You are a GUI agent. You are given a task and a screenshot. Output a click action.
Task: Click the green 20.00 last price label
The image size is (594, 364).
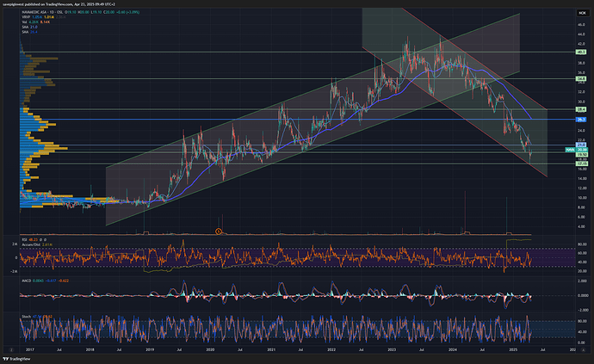[581, 150]
